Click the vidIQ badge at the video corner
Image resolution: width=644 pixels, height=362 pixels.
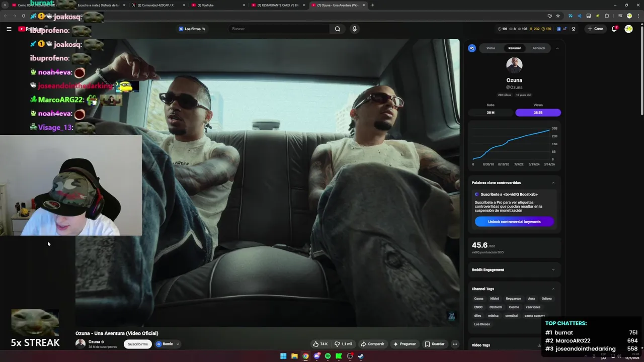451,316
